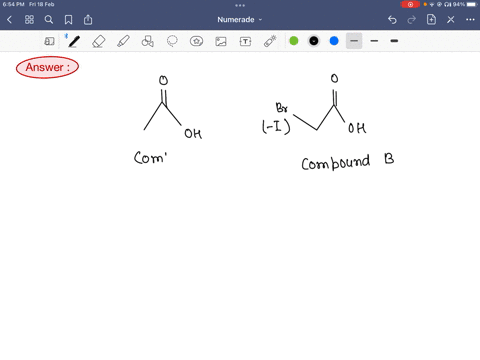Click the red 'Answer :' label

pyautogui.click(x=47, y=67)
